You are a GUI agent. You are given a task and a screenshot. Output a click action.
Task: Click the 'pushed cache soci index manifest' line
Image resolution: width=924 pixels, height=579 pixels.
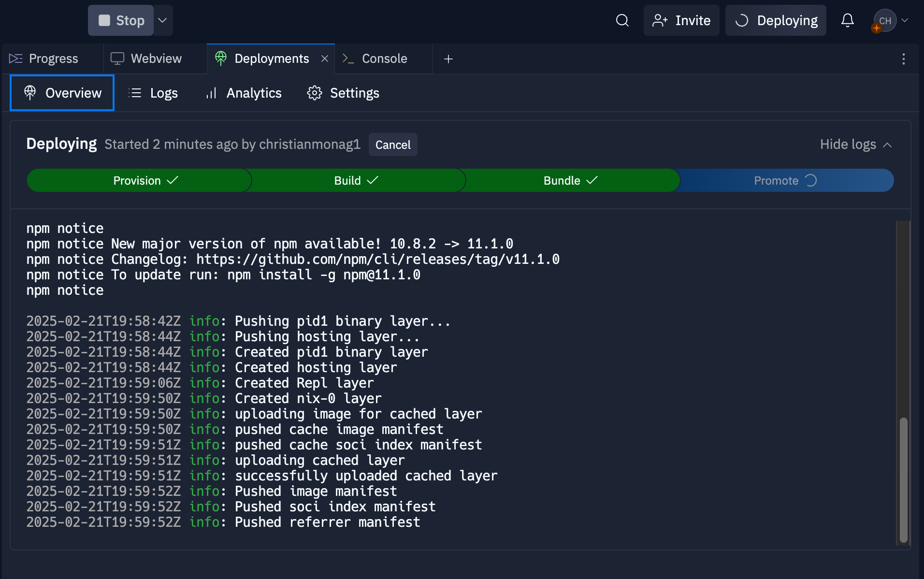[x=254, y=445]
